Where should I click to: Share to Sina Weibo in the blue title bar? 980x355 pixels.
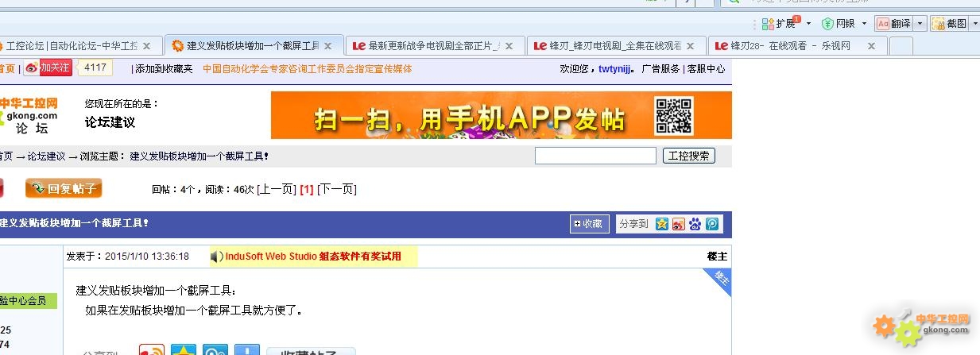(679, 224)
